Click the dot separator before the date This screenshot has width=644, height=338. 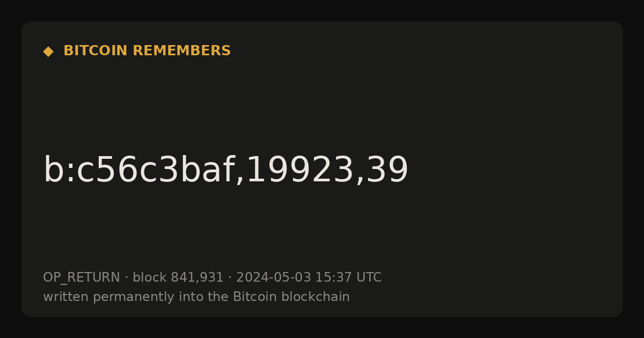(230, 278)
